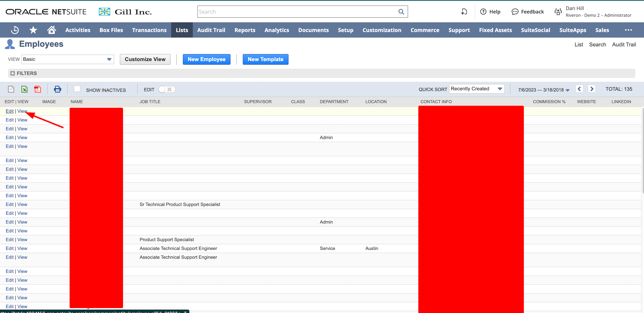
Task: Open the Reports menu
Action: 245,30
